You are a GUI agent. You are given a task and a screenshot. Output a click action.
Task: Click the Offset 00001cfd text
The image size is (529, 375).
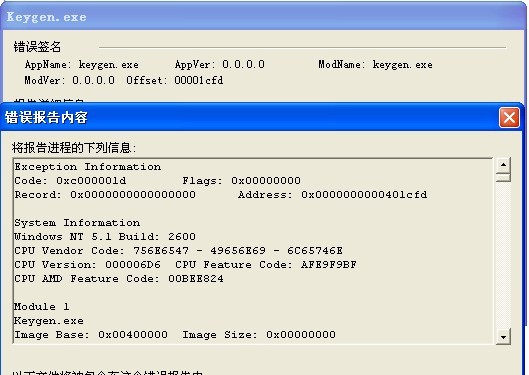(175, 80)
